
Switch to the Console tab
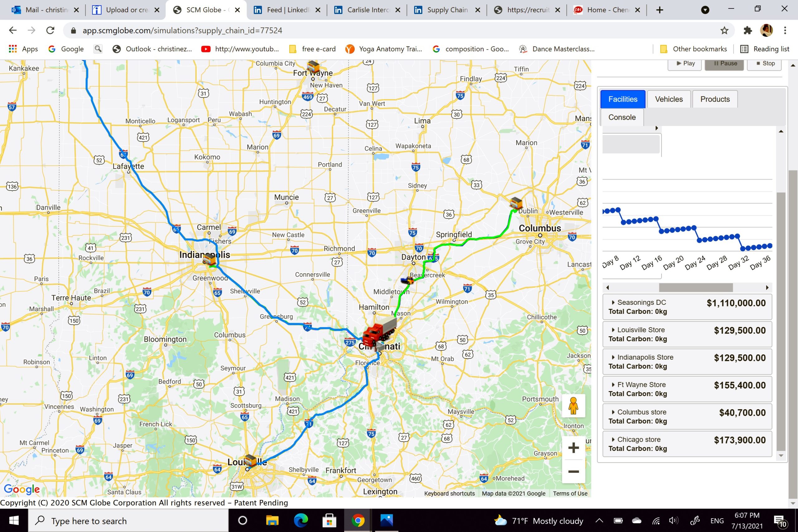tap(622, 117)
